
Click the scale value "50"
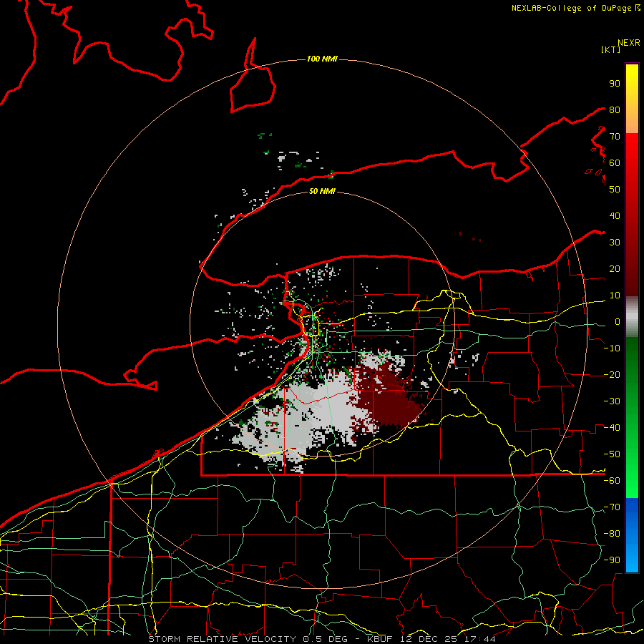point(615,190)
